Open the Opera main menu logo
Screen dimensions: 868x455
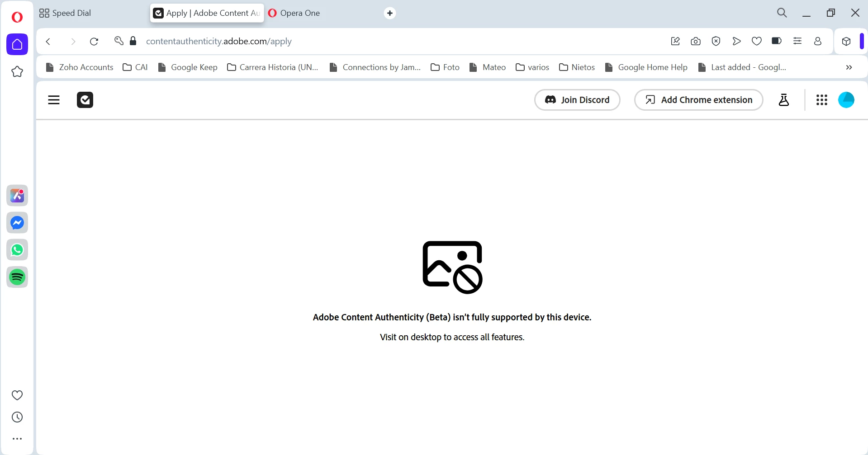[x=17, y=17]
